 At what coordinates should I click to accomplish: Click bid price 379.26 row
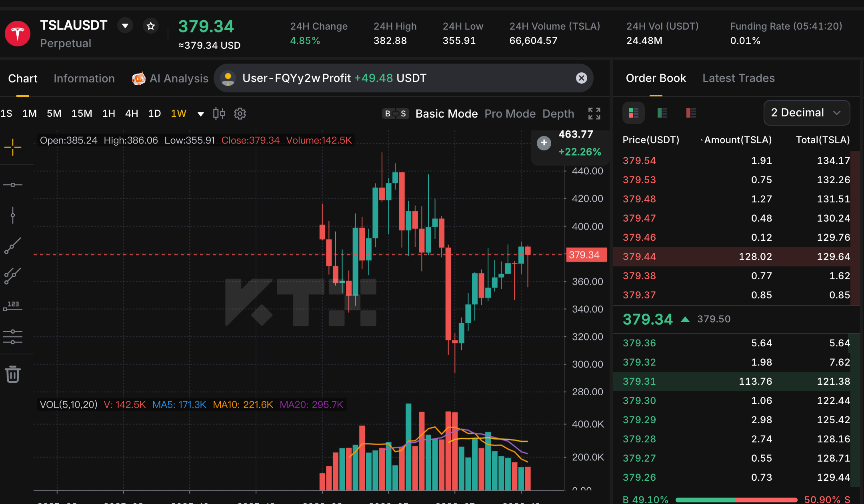coord(736,478)
